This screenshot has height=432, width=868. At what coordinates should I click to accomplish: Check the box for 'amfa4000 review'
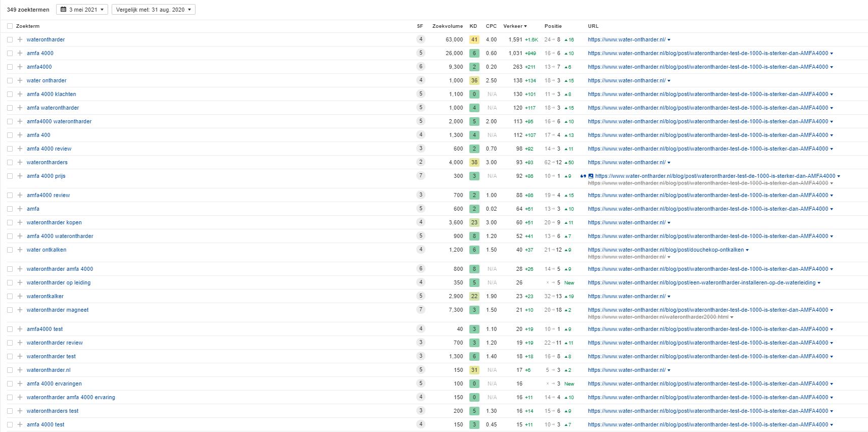(10, 195)
